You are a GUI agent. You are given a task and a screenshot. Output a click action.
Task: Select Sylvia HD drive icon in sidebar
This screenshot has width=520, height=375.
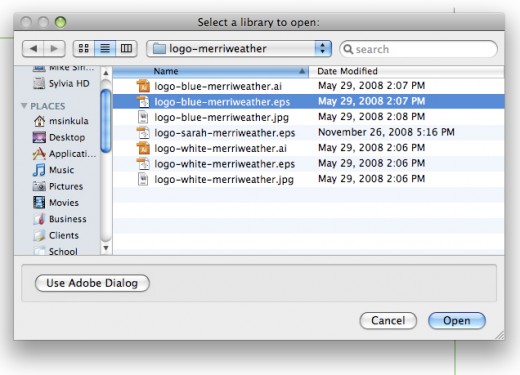39,83
